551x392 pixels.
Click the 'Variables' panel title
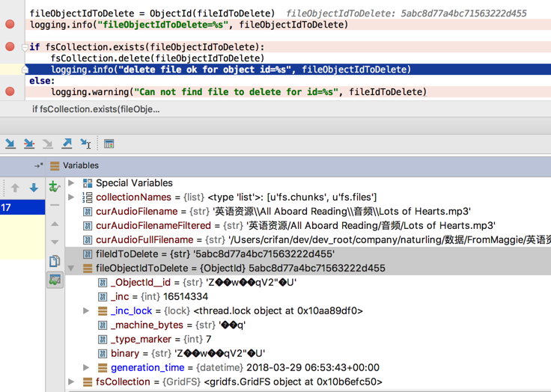tap(81, 165)
